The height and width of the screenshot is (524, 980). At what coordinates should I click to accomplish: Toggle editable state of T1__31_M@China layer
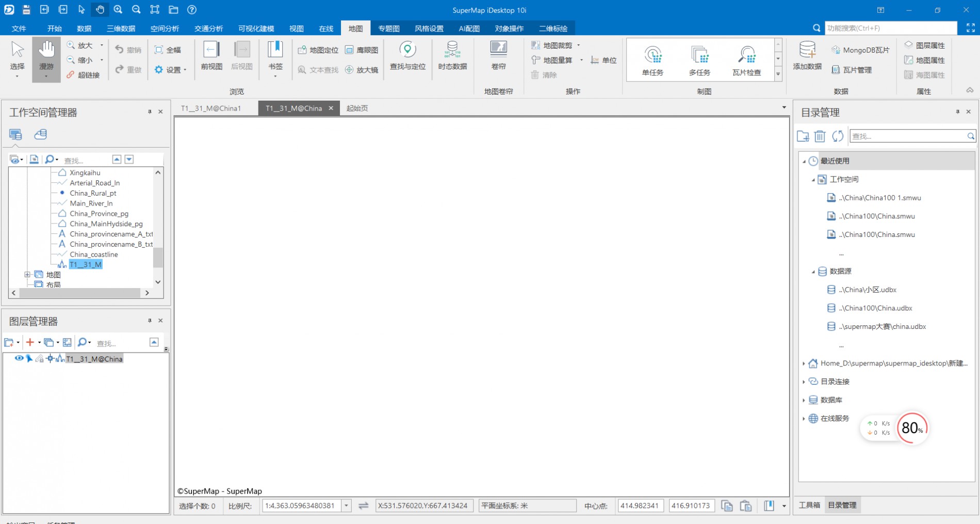click(x=39, y=358)
